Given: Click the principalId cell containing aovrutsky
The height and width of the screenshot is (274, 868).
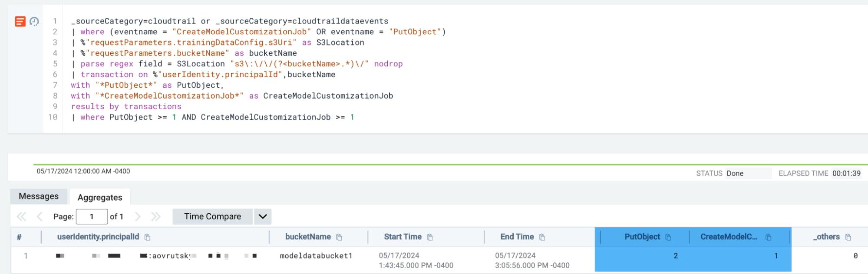Looking at the screenshot, I should tap(156, 256).
